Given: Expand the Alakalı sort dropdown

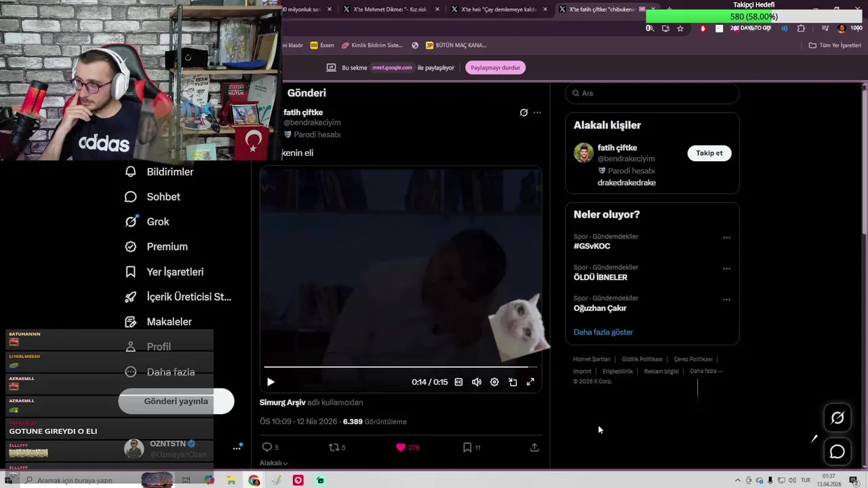Looking at the screenshot, I should (273, 463).
